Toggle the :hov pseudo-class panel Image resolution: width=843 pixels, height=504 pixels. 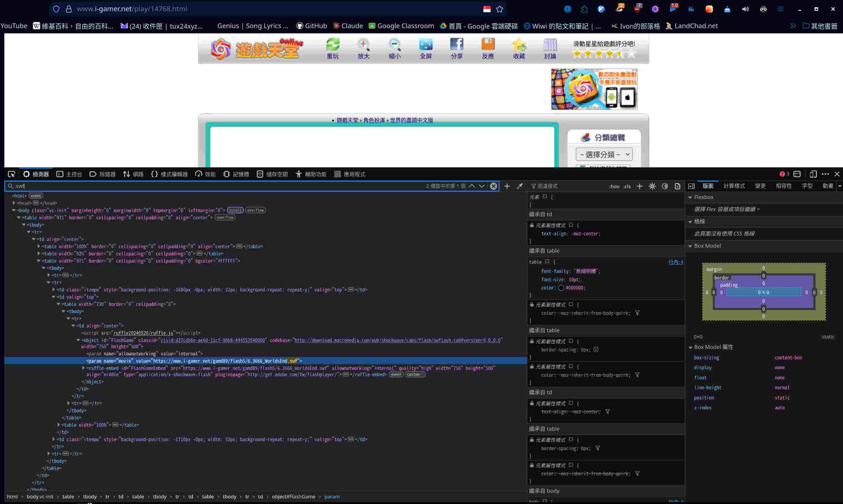[614, 186]
